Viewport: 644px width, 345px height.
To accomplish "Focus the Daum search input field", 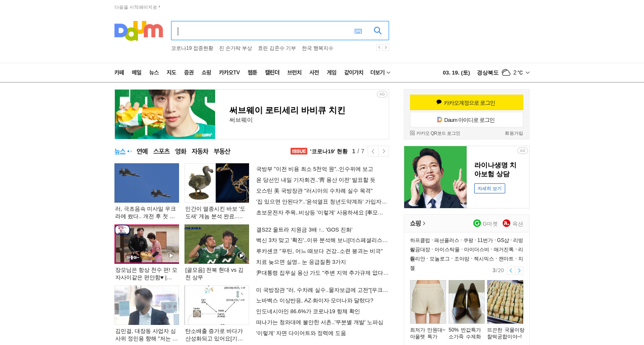I will click(x=262, y=31).
